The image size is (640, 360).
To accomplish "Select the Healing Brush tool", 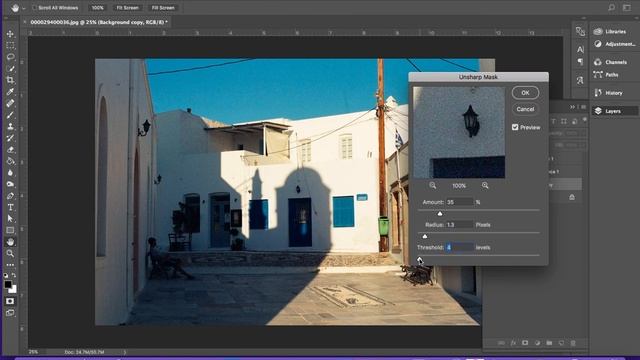I will click(10, 103).
